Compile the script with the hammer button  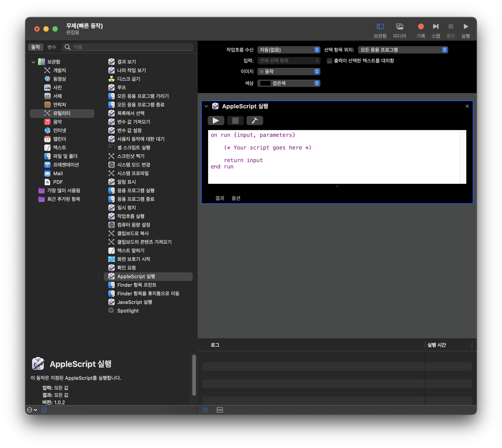pos(255,121)
